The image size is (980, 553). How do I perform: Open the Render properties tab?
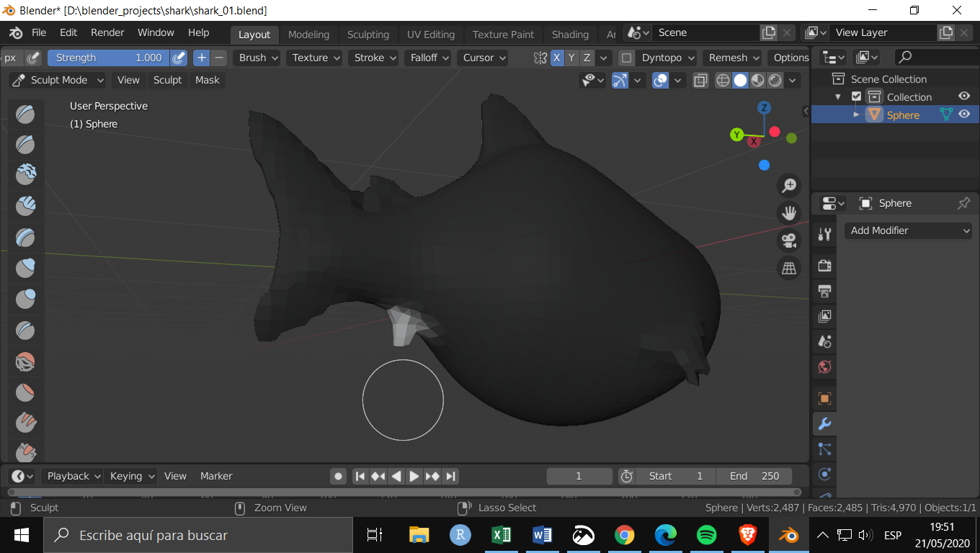click(824, 265)
